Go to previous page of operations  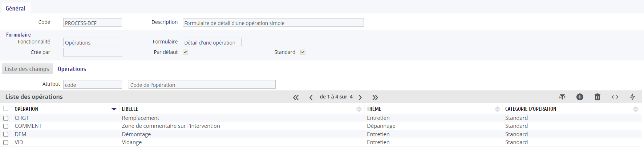[x=311, y=97]
